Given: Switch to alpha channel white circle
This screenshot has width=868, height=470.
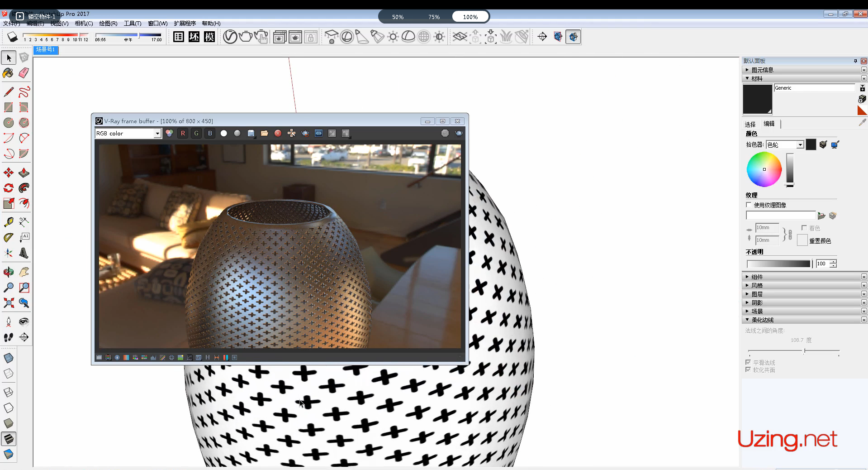Looking at the screenshot, I should point(223,133).
